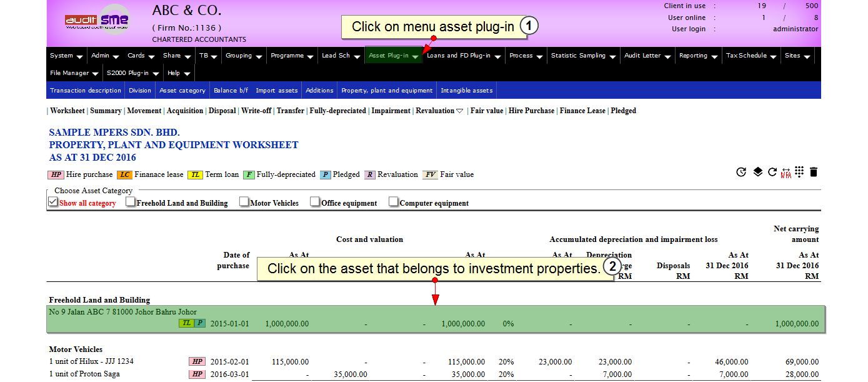The width and height of the screenshot is (868, 382).
Task: Click the Audit SME logo
Action: (x=97, y=21)
